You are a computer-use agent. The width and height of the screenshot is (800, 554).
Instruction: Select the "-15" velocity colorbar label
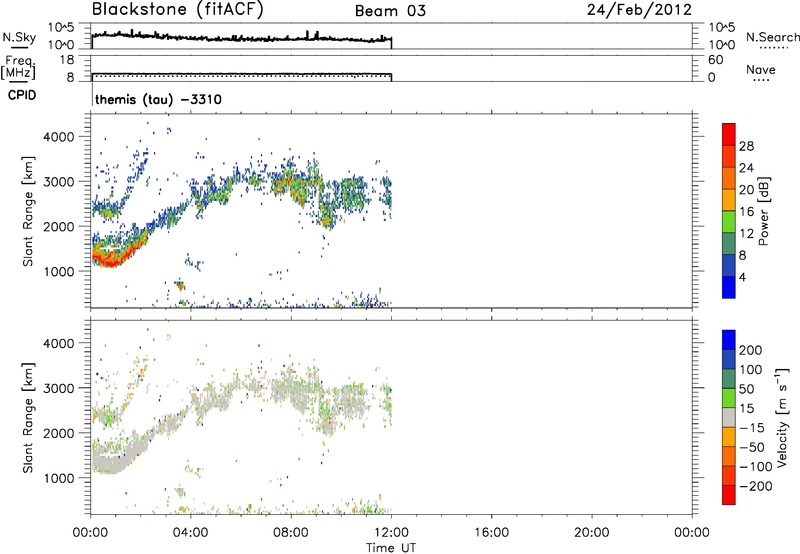click(752, 428)
